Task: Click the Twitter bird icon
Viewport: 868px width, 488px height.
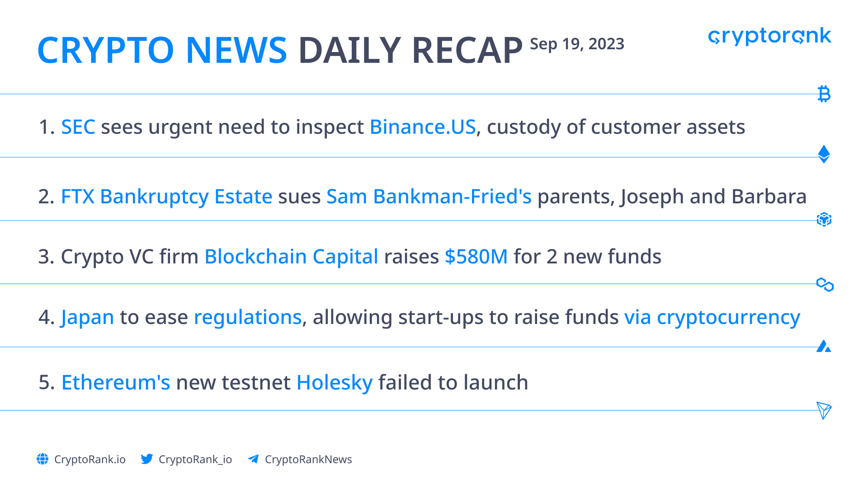Action: 146,459
